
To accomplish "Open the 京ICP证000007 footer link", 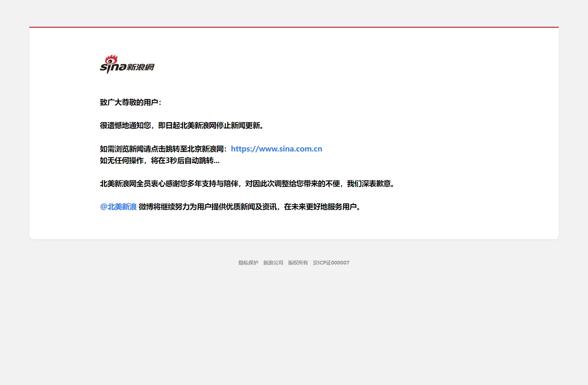I will (331, 263).
